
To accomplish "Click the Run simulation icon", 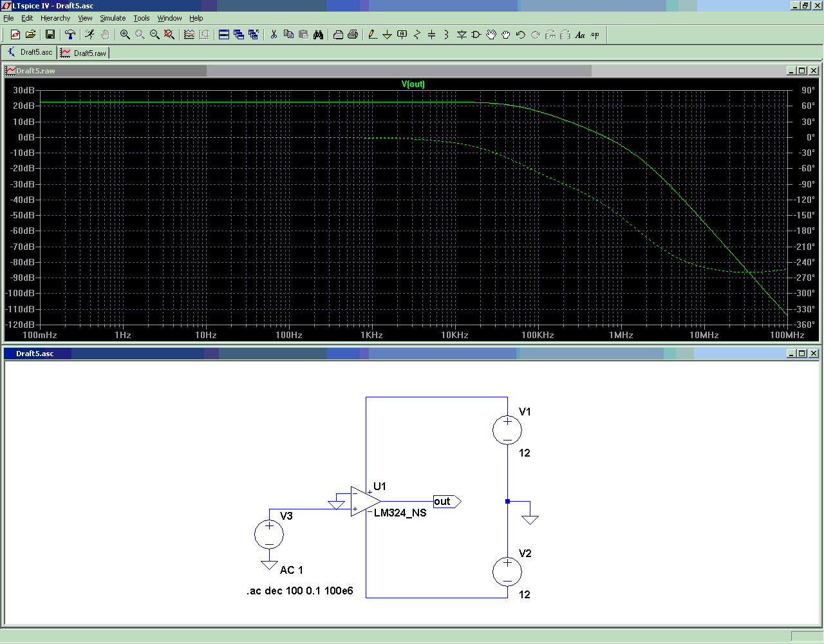I will click(x=89, y=35).
